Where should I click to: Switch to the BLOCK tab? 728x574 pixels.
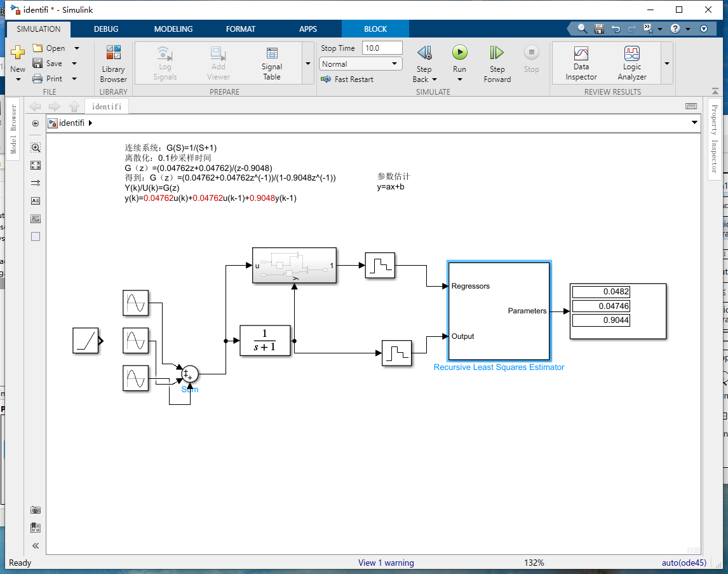tap(375, 29)
